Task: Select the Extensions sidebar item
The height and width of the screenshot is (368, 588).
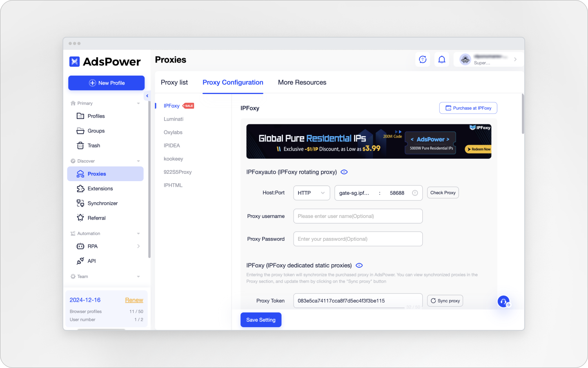Action: click(100, 188)
